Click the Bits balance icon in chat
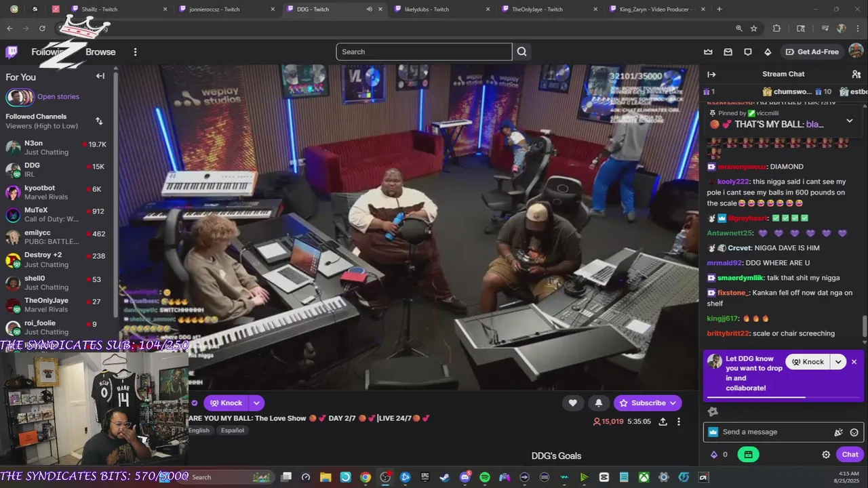The image size is (868, 488). (713, 455)
